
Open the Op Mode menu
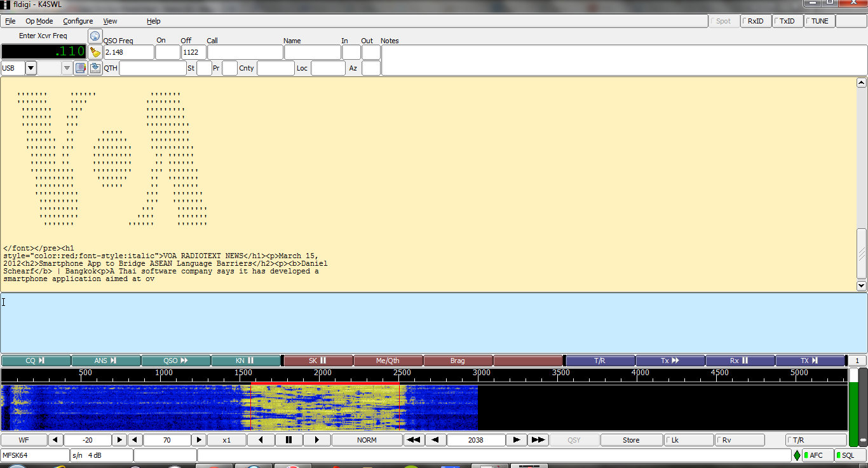(x=39, y=21)
